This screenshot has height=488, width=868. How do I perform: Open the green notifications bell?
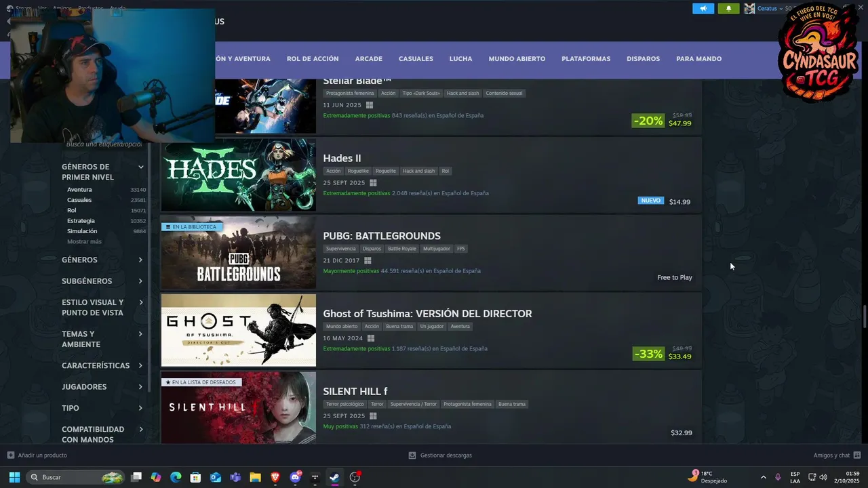(728, 8)
